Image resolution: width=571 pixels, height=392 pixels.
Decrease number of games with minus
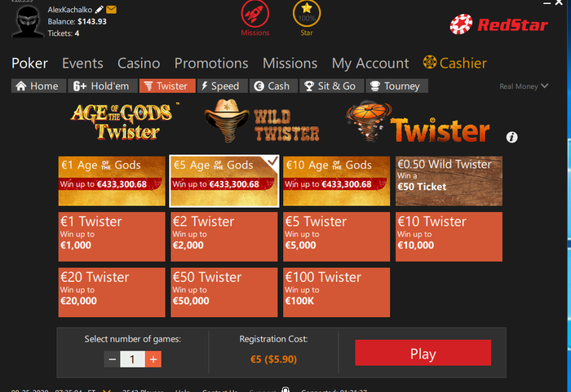[x=113, y=359]
